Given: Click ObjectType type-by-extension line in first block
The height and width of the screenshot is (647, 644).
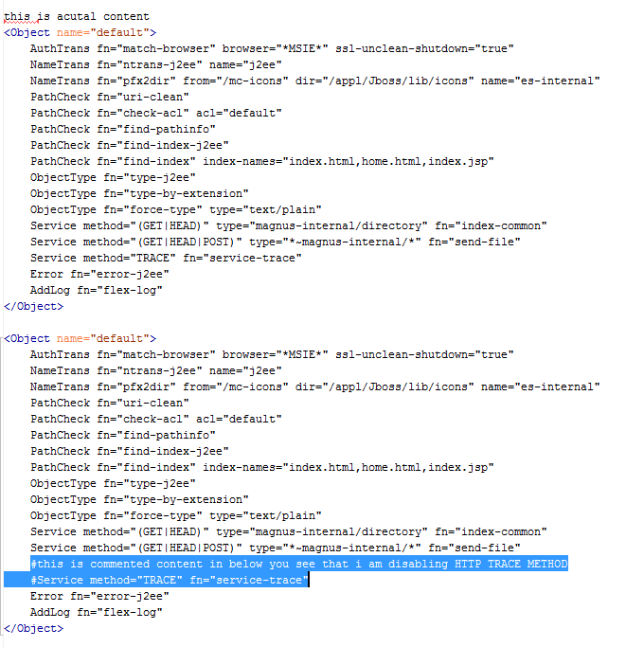Looking at the screenshot, I should (x=139, y=193).
